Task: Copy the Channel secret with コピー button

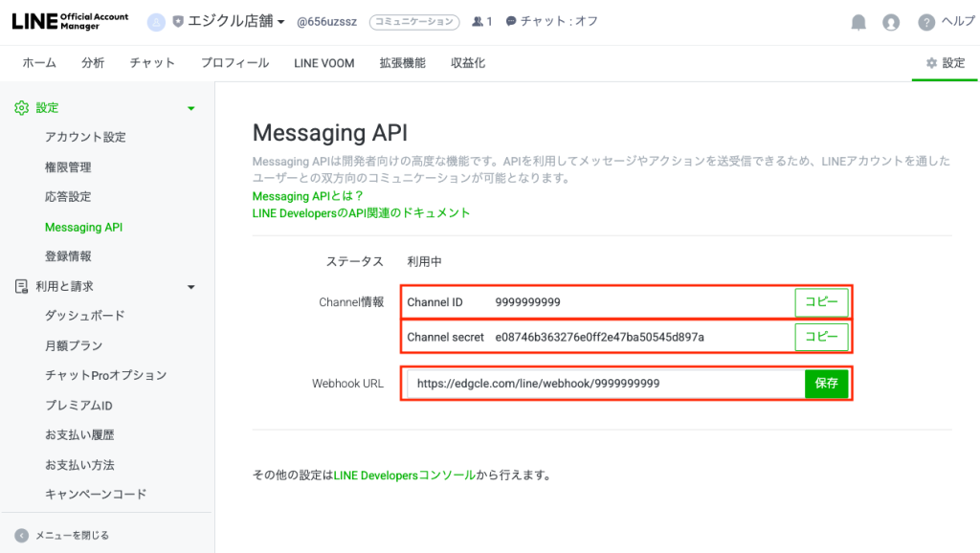Action: coord(821,337)
